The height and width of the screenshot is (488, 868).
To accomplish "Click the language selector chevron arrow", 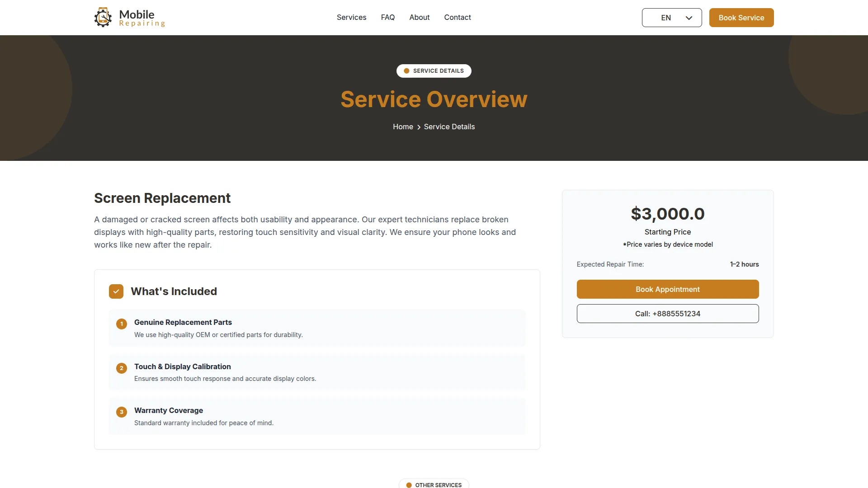I will (x=689, y=18).
